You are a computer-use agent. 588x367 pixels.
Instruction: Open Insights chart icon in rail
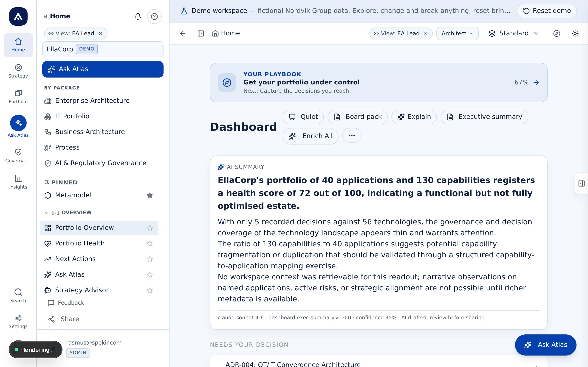[x=18, y=182]
